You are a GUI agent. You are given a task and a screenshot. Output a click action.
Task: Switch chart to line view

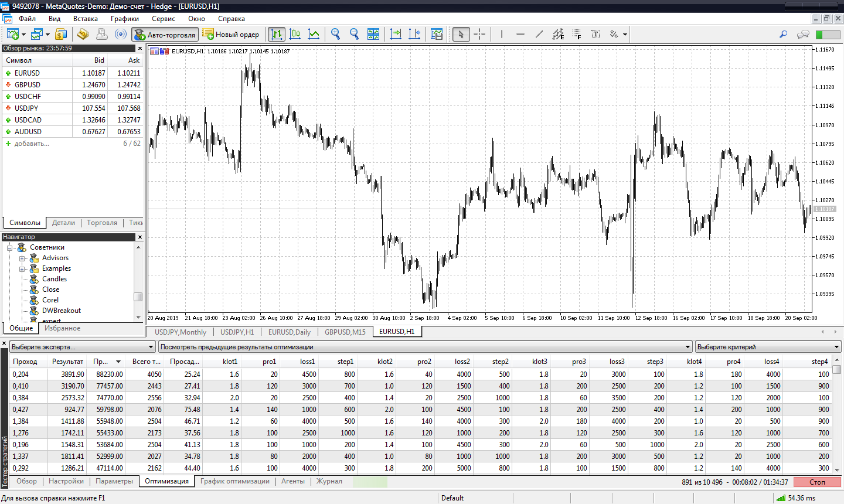pos(314,34)
